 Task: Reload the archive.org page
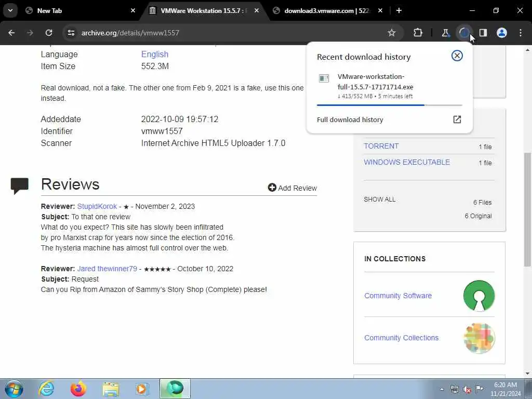(x=49, y=33)
